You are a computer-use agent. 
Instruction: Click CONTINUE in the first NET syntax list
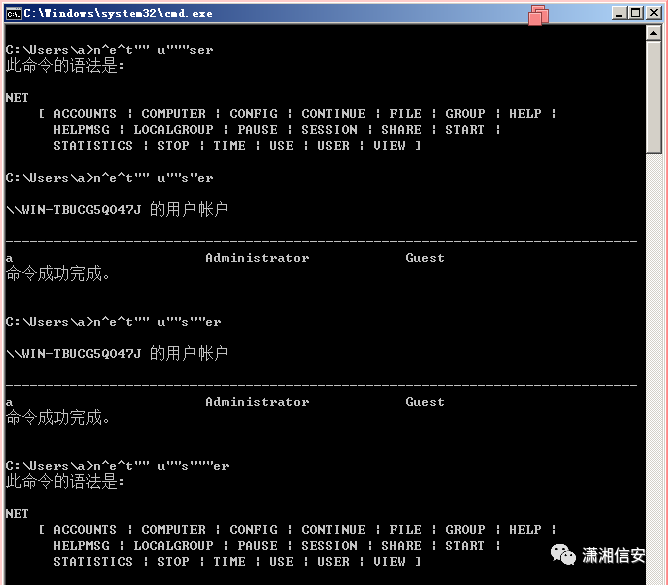pyautogui.click(x=334, y=114)
